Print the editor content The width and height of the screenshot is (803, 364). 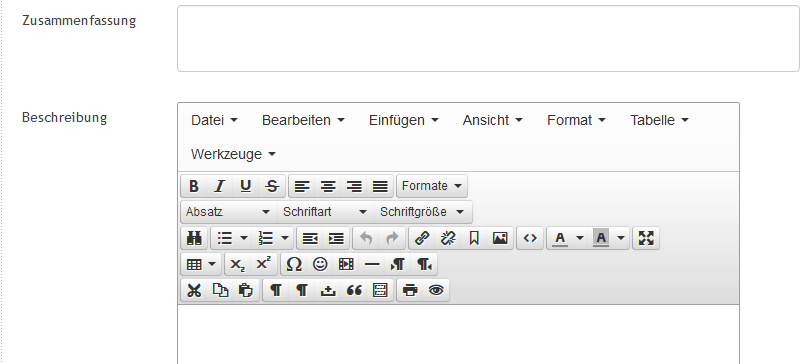point(410,290)
